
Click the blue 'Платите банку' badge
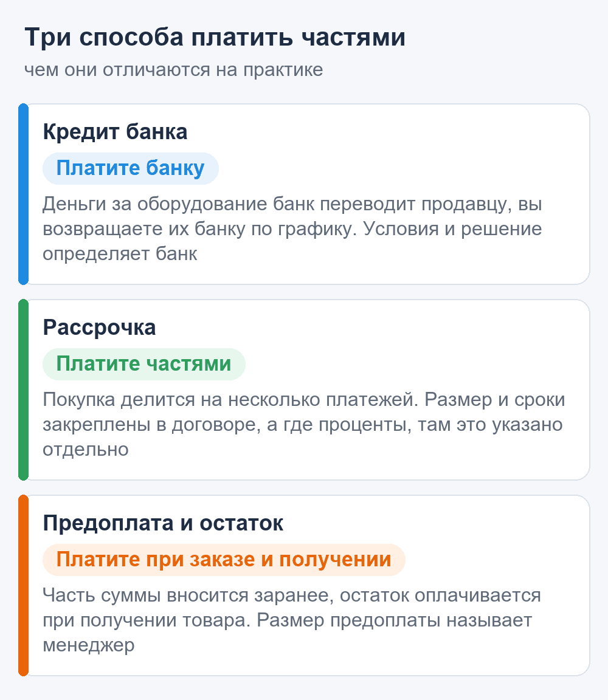point(131,168)
